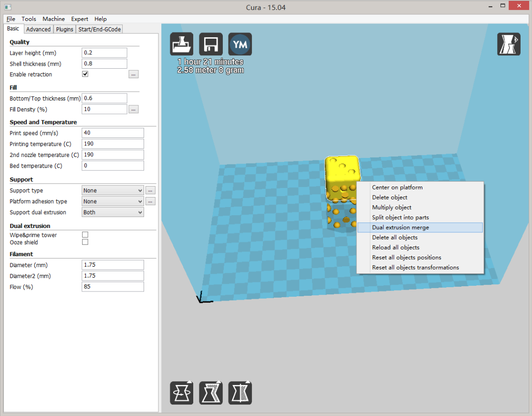
Task: Open the Support type dropdown
Action: tap(113, 190)
